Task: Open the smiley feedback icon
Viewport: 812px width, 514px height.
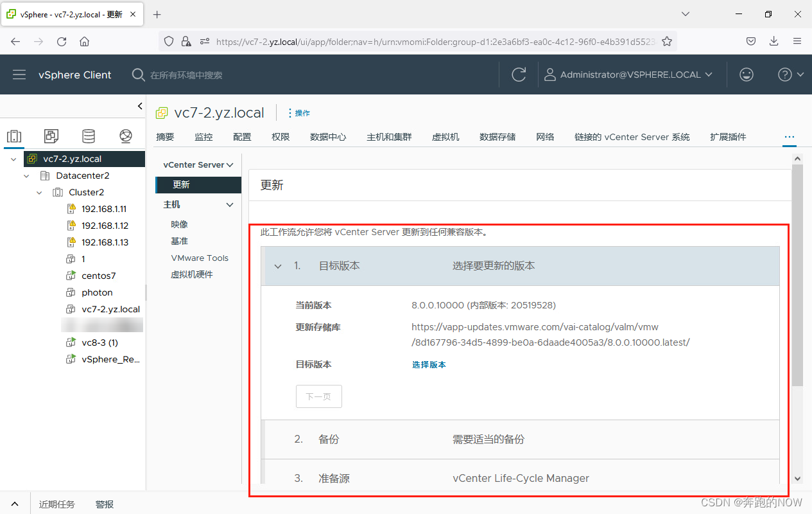Action: pyautogui.click(x=746, y=75)
